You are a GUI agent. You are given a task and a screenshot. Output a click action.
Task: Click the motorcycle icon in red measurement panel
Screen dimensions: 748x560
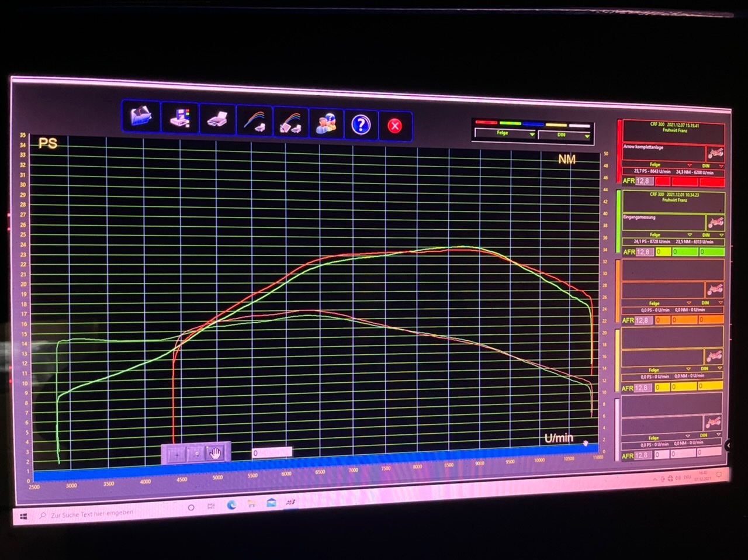click(715, 154)
